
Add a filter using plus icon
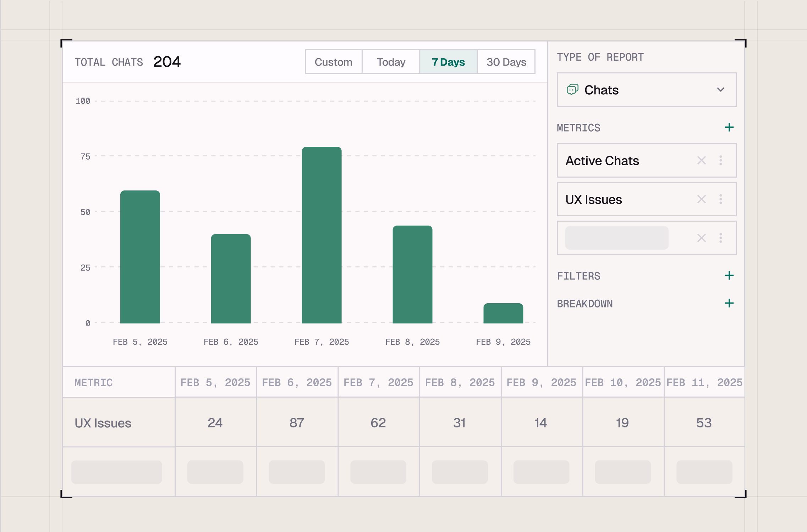click(x=729, y=276)
